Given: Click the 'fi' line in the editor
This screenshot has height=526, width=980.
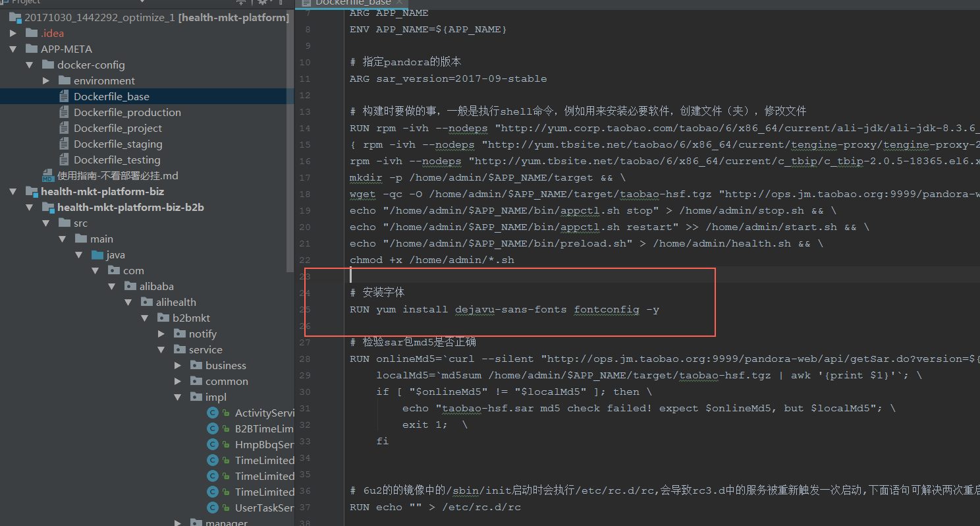Looking at the screenshot, I should pos(383,441).
